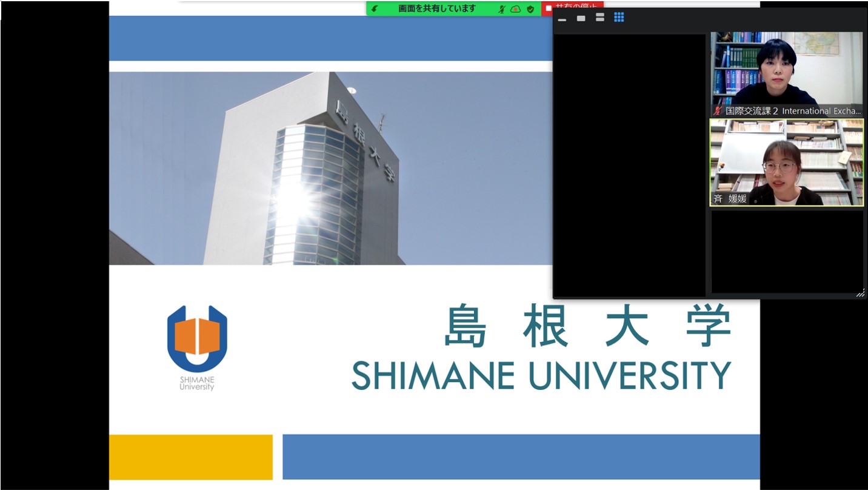
Task: Select the grid gallery view icon in the video panel
Action: pyautogui.click(x=619, y=17)
